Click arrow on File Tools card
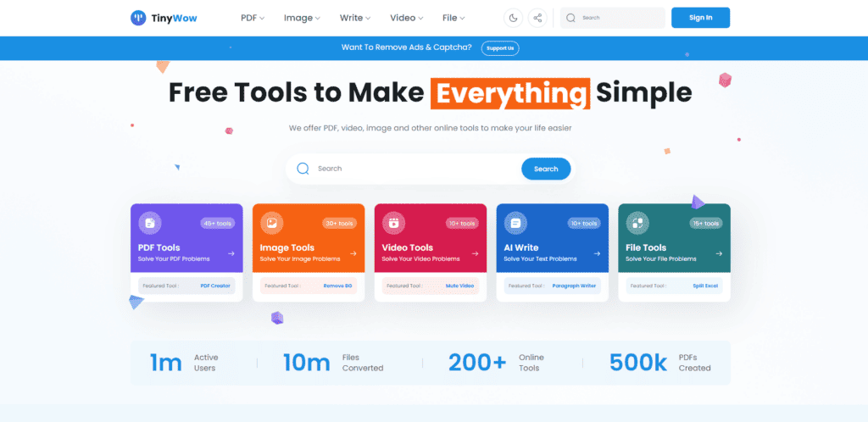Viewport: 868px width, 422px height. [x=719, y=253]
